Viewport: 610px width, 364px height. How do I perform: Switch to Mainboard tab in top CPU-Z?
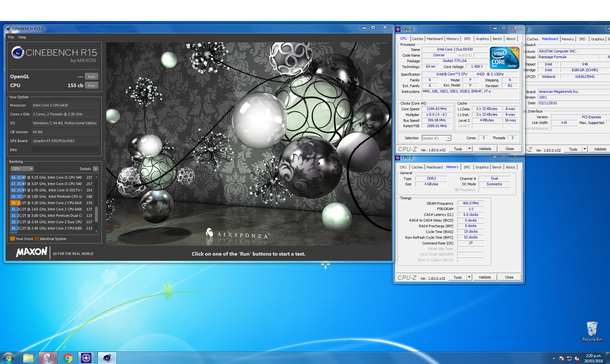pos(435,39)
